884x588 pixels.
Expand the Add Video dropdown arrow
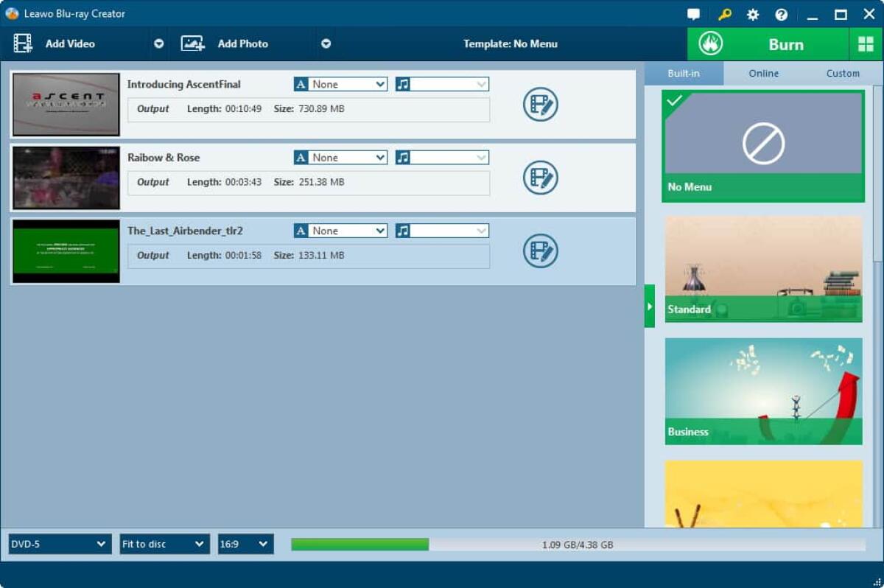pyautogui.click(x=158, y=43)
